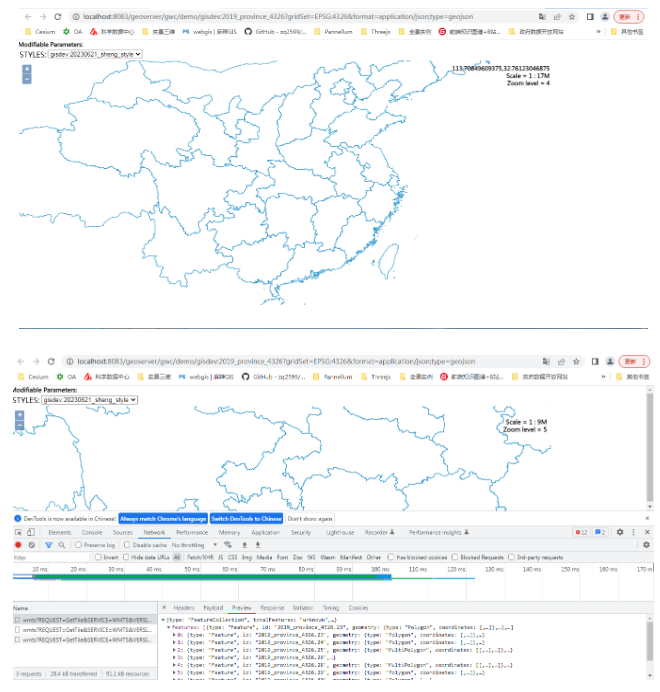Viewport: 660px width, 692px height.
Task: Show more bookmarks chevron in top window
Action: (598, 32)
